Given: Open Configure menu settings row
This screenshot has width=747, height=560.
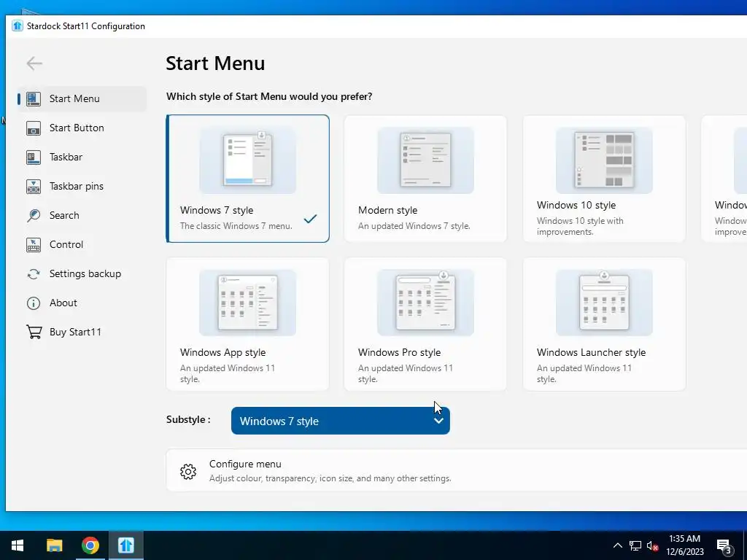Looking at the screenshot, I should point(457,470).
